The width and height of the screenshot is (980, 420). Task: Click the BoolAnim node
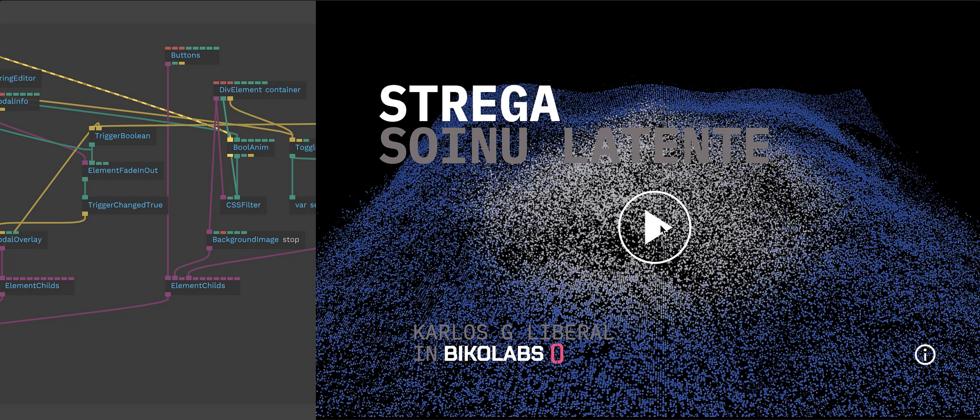point(251,147)
